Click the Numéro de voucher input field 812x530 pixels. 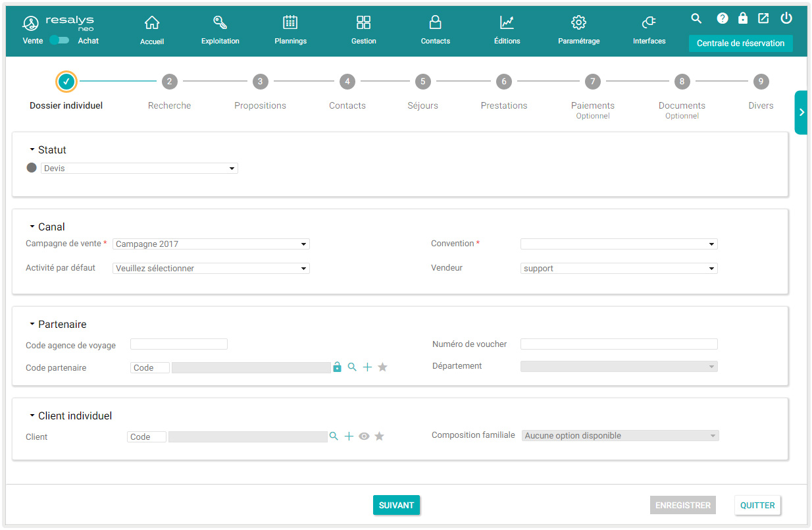point(619,344)
